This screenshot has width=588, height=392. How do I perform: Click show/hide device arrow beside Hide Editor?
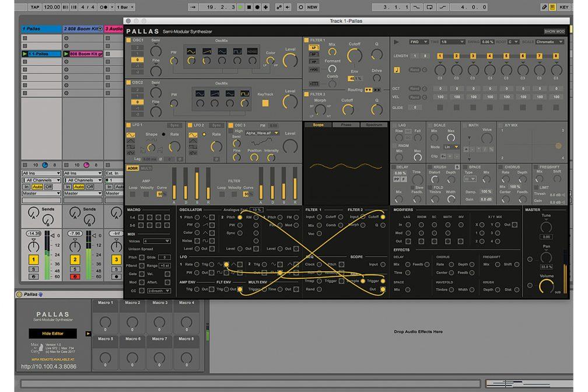pyautogui.click(x=88, y=334)
